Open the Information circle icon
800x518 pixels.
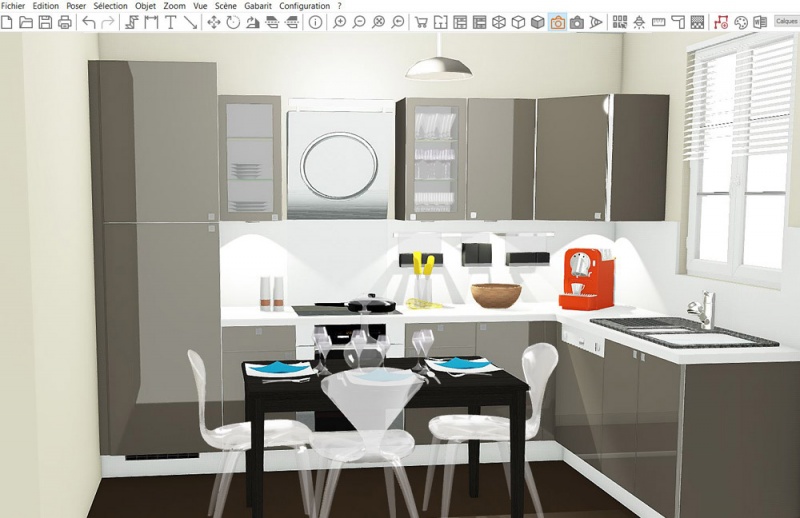point(315,22)
